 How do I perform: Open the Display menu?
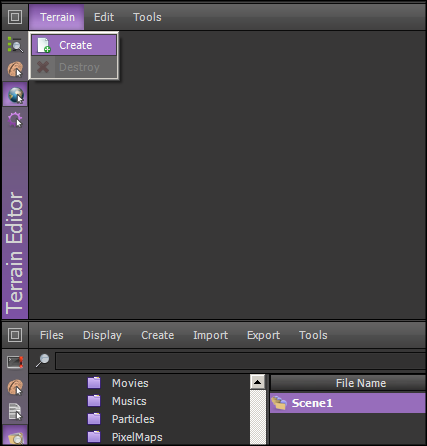(x=102, y=335)
